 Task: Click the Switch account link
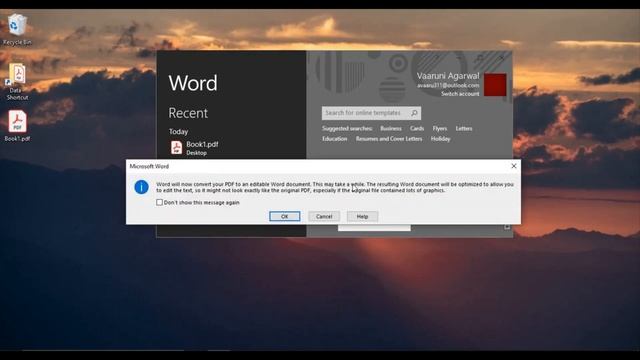pyautogui.click(x=460, y=94)
